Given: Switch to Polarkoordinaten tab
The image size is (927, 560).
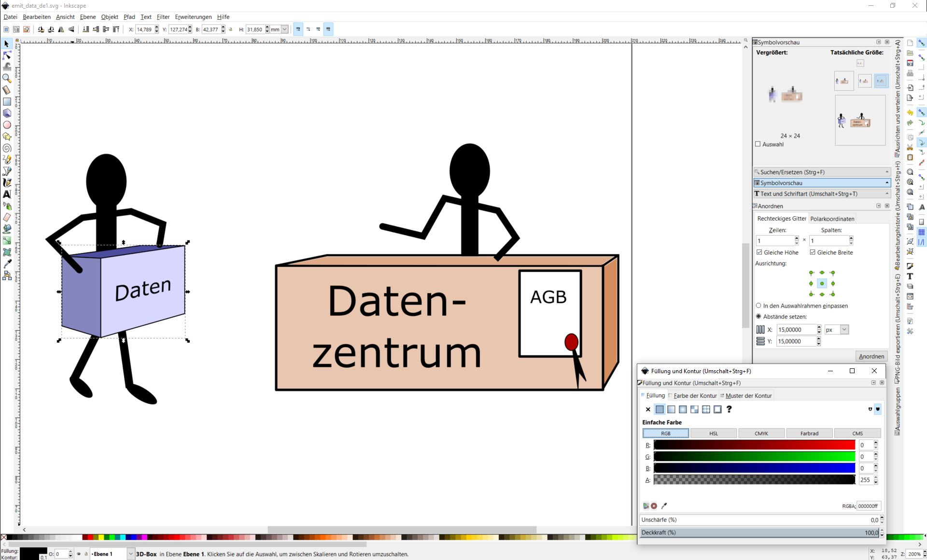Looking at the screenshot, I should coord(832,219).
